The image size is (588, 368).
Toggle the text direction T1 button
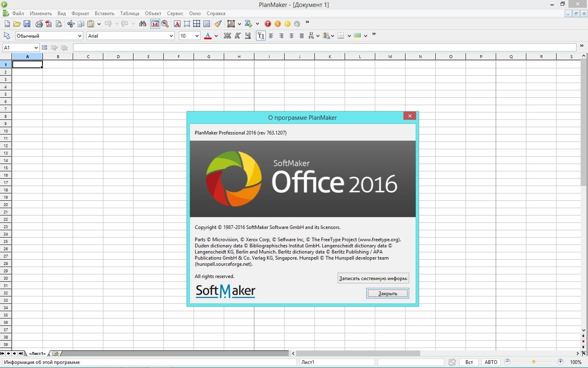point(261,36)
